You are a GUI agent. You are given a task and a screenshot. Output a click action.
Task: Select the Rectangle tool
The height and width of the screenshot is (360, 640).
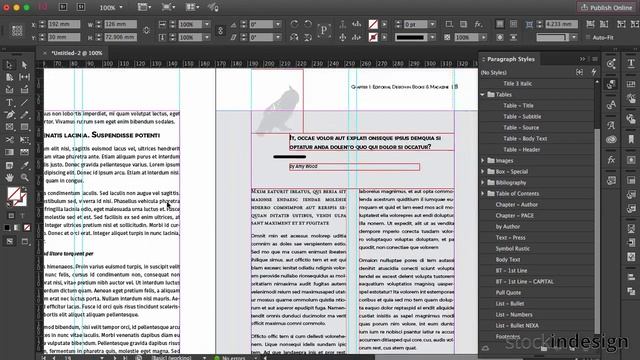click(x=24, y=127)
